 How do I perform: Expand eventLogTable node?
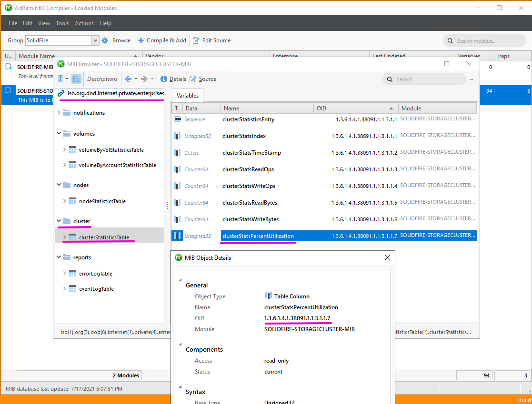coord(64,288)
